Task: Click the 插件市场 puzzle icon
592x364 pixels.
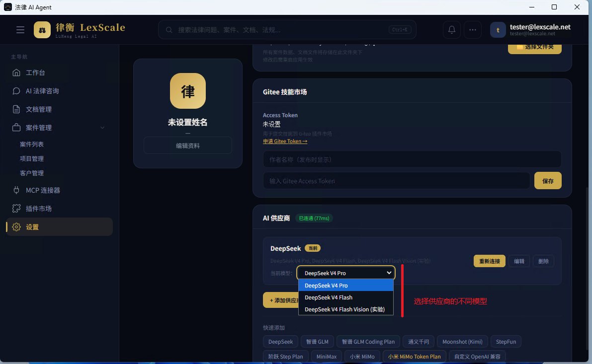Action: click(16, 209)
